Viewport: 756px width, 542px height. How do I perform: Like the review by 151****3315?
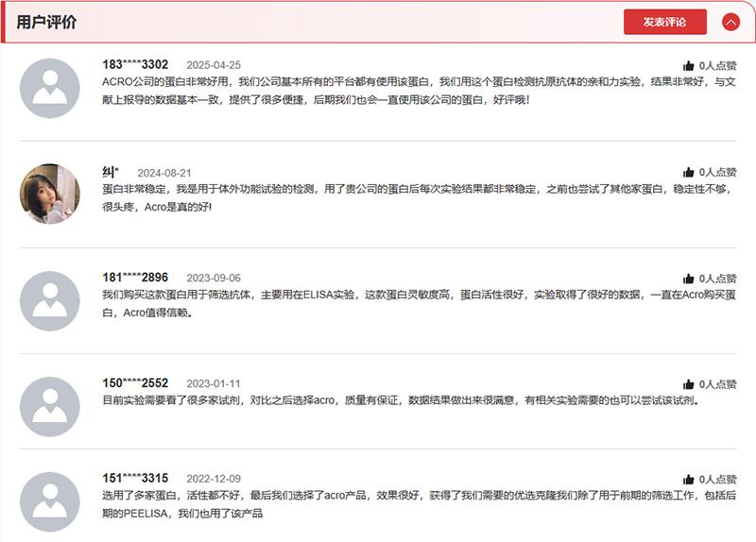click(x=689, y=480)
